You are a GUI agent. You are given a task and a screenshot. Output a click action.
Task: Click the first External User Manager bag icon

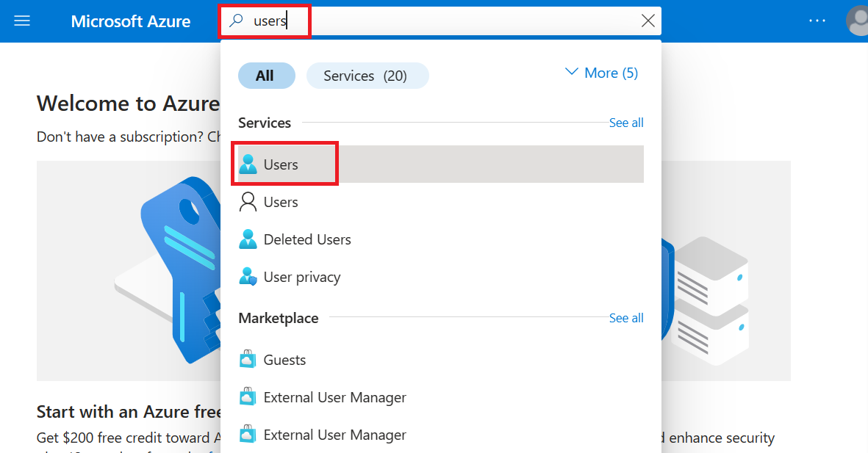coord(248,396)
